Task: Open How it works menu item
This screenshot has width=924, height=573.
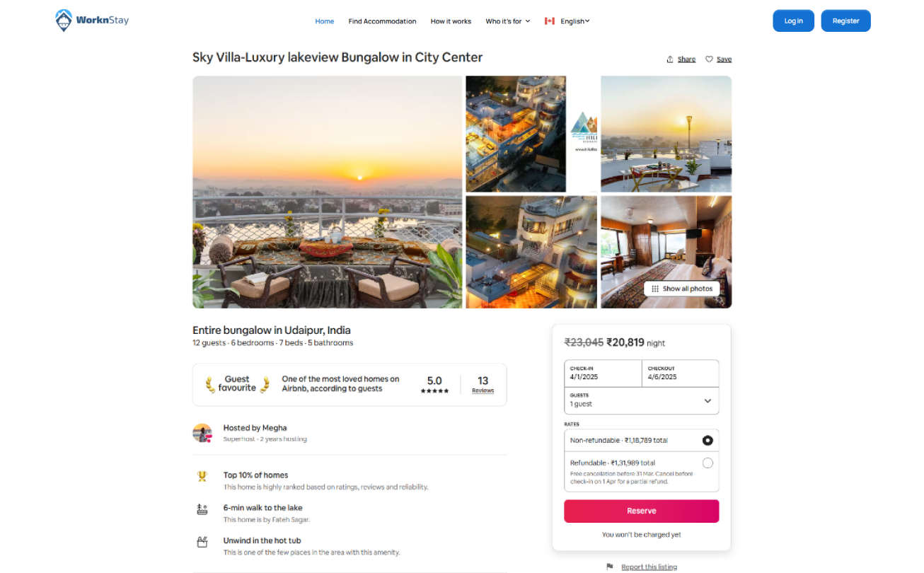Action: tap(451, 21)
